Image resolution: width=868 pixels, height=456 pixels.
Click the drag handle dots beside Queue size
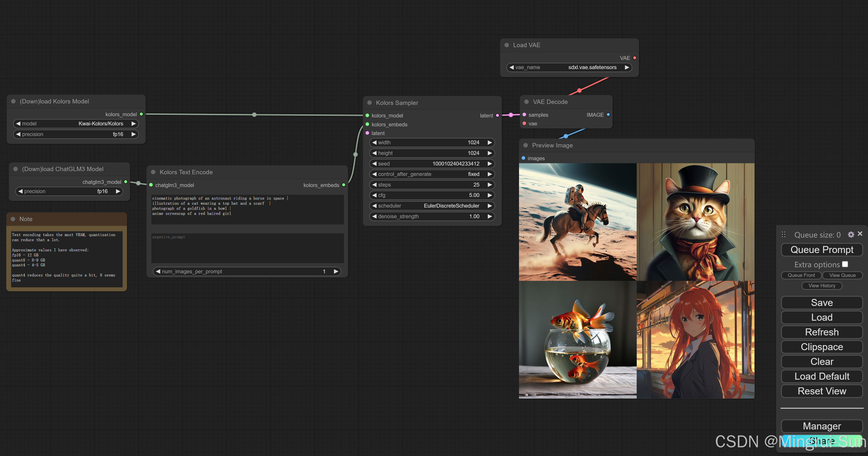784,234
